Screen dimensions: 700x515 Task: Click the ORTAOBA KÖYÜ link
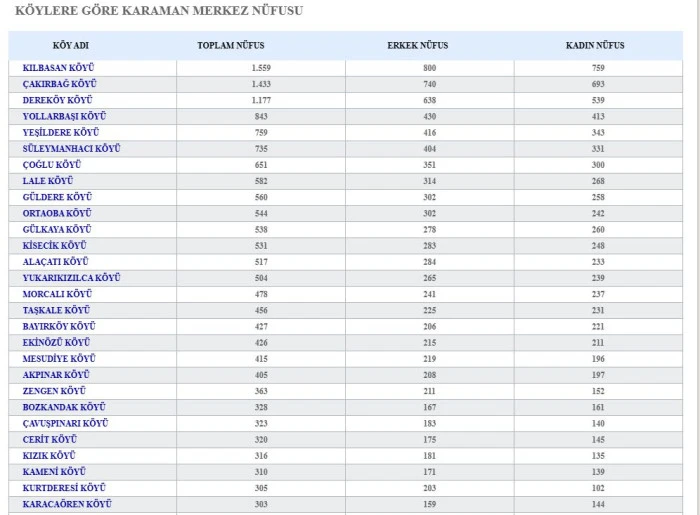point(57,213)
